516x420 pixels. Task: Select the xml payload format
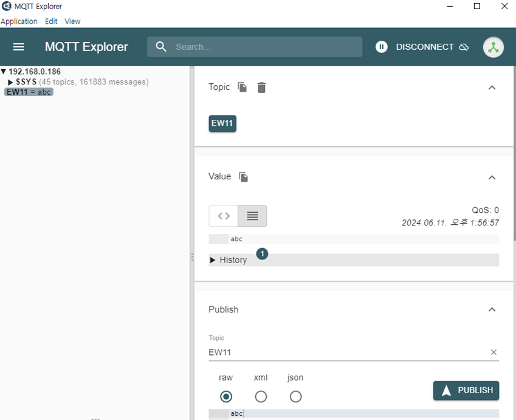pyautogui.click(x=261, y=396)
